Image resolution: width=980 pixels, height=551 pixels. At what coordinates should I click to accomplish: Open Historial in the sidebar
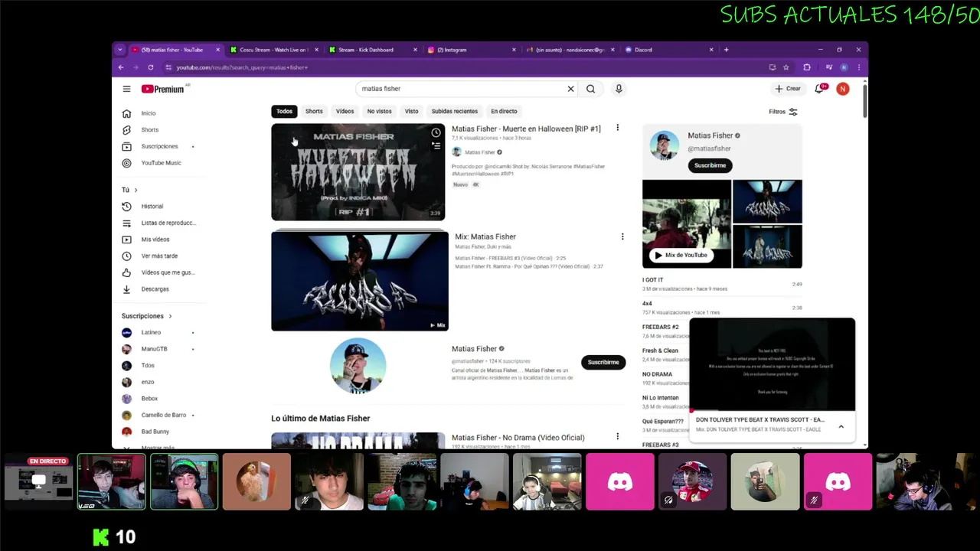coord(152,207)
